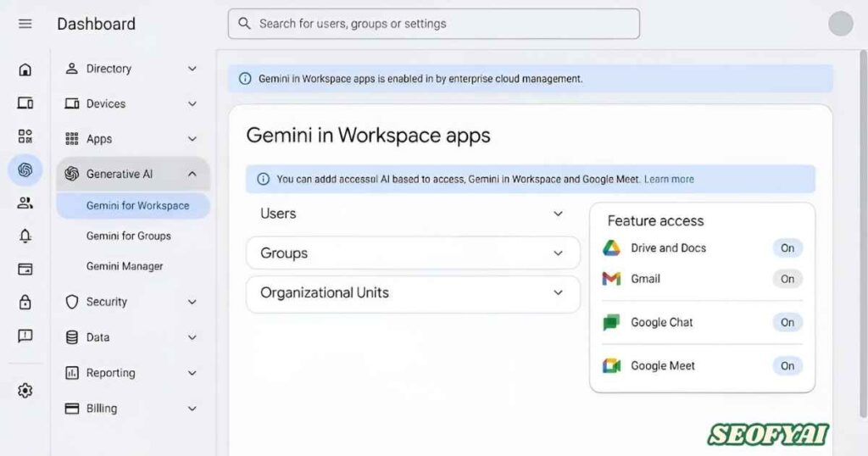868x456 pixels.
Task: Expand the Billing menu chevron
Action: (x=192, y=409)
